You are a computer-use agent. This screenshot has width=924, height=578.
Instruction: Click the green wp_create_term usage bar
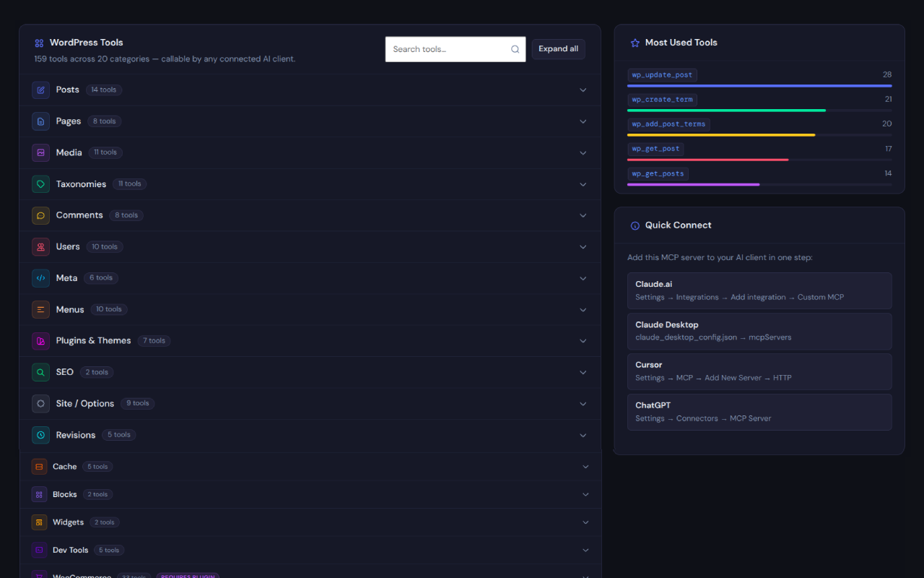point(726,111)
